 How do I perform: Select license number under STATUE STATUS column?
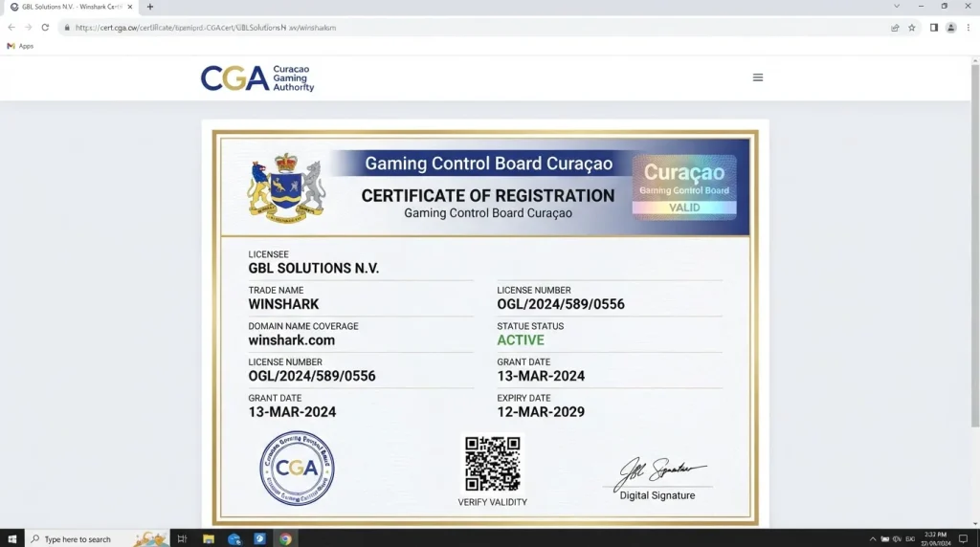[561, 304]
